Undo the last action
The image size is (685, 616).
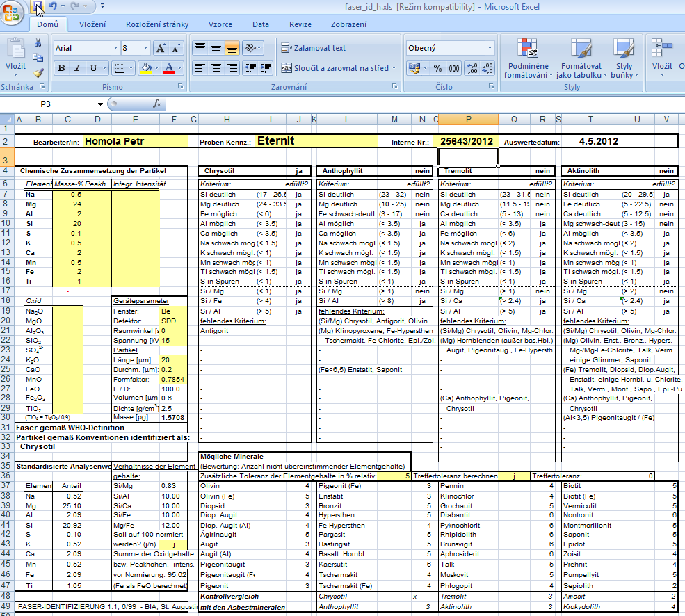(53, 6)
